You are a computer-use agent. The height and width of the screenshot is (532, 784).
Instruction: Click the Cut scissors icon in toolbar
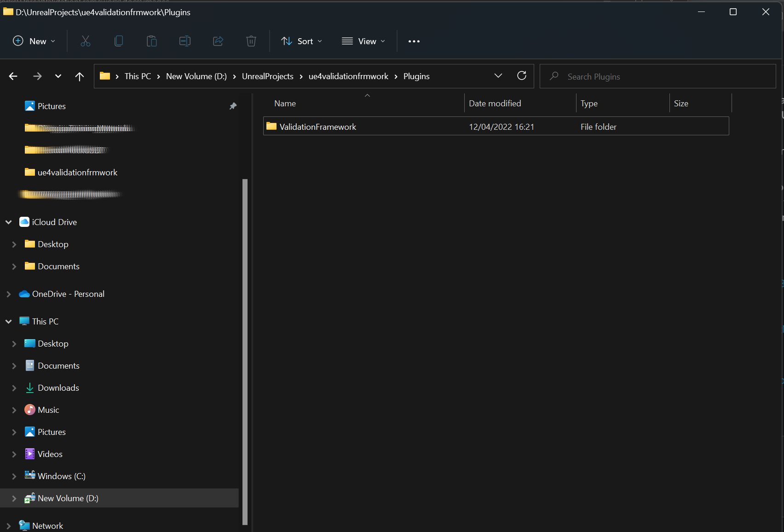click(86, 41)
